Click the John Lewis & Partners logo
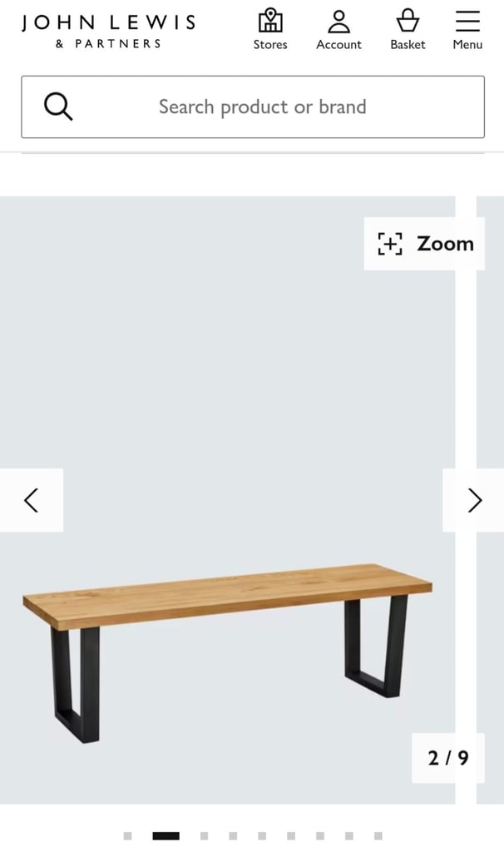This screenshot has height=852, width=504. click(x=109, y=31)
